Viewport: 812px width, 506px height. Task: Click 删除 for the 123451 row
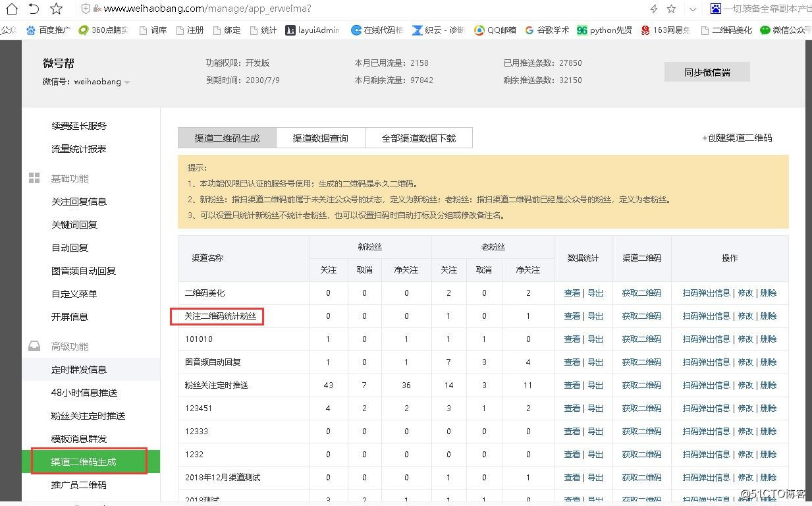point(769,408)
